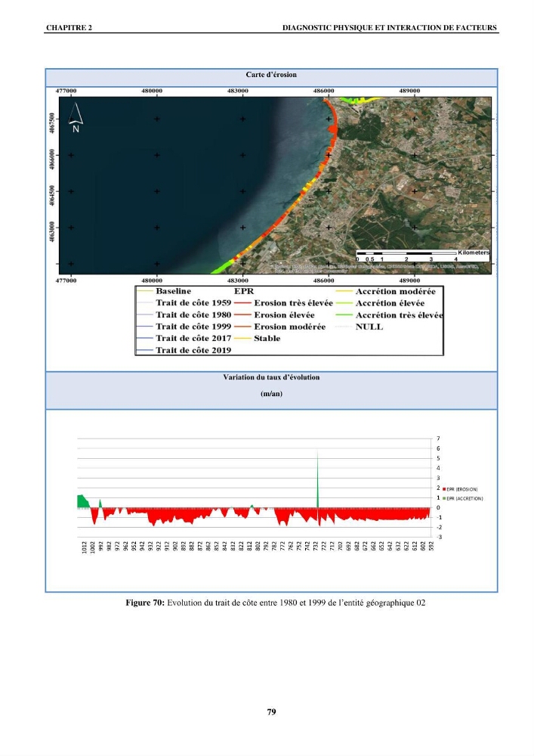Click the 1012 x-axis label on chart
This screenshot has width=534, height=756.
(x=85, y=547)
